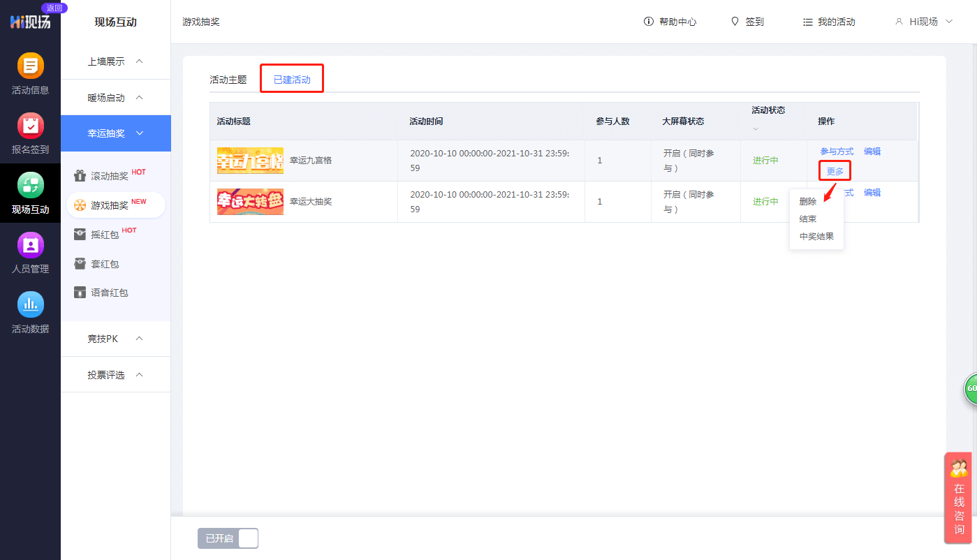
Task: Switch to the 活动主题 tab
Action: [x=228, y=80]
